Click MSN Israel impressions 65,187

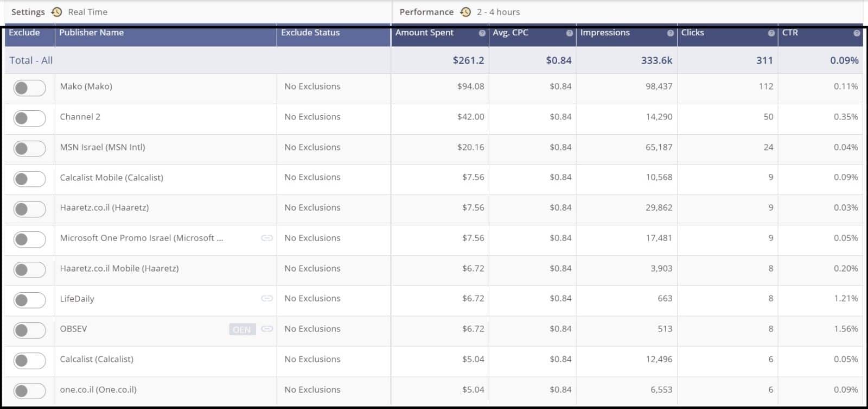(x=659, y=147)
